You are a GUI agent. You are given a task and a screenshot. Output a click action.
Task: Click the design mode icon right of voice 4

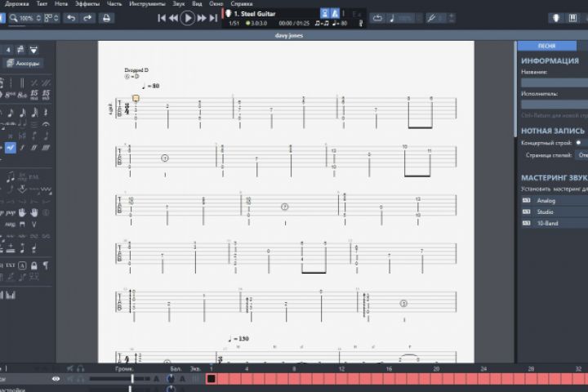pos(33,50)
